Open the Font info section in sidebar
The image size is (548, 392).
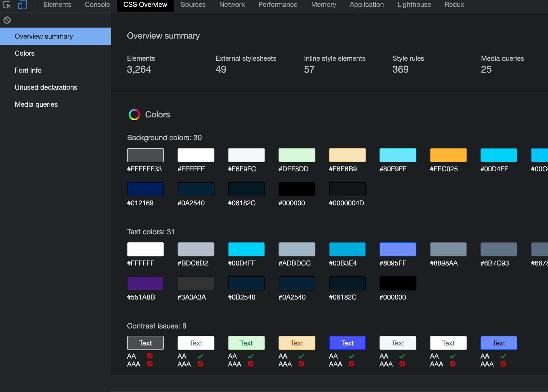point(28,70)
